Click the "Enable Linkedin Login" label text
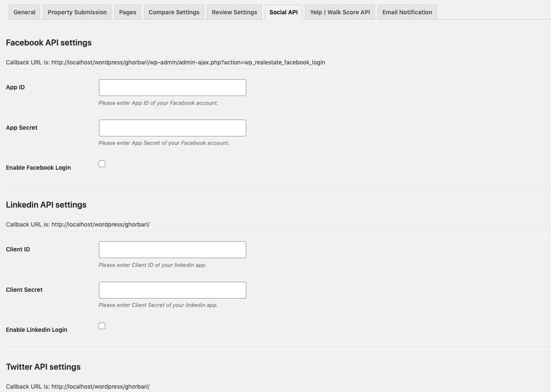Image resolution: width=551 pixels, height=392 pixels. click(37, 330)
